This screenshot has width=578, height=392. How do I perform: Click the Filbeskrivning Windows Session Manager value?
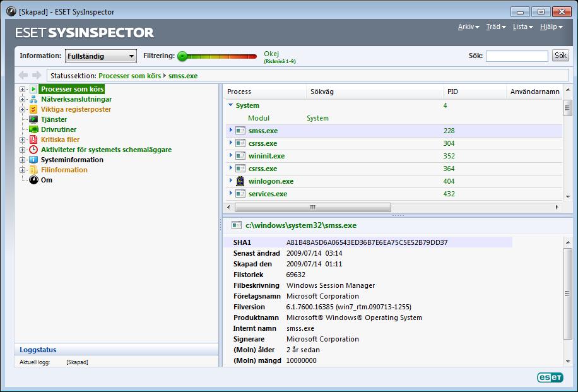330,285
